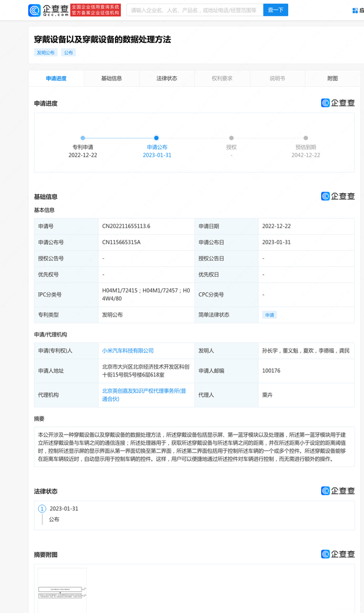The image size is (364, 613).
Task: Click the 企查查 logo beside 基础信息 heading
Action: [x=338, y=196]
